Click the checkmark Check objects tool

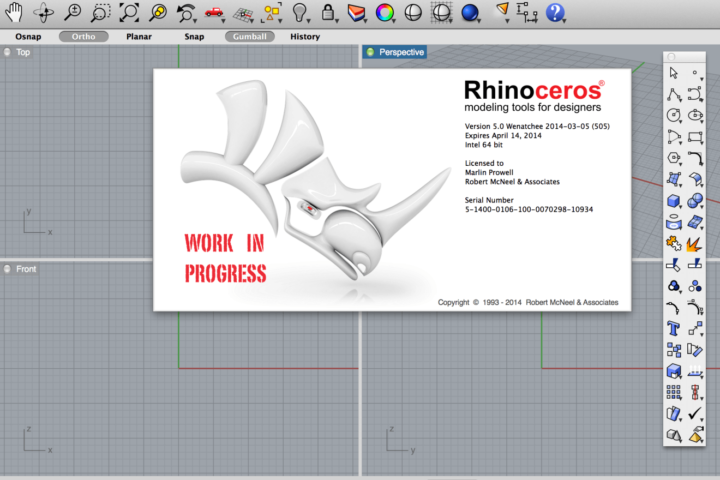[695, 414]
